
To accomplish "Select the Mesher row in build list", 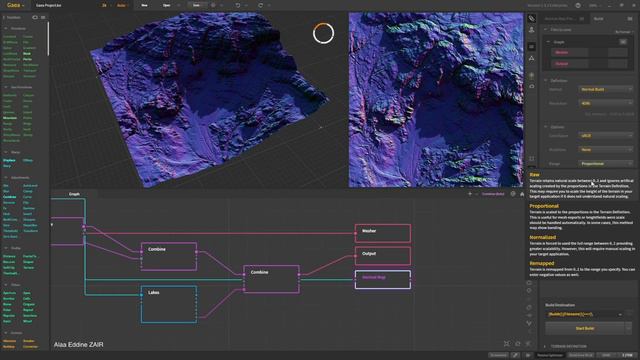I will tap(570, 53).
